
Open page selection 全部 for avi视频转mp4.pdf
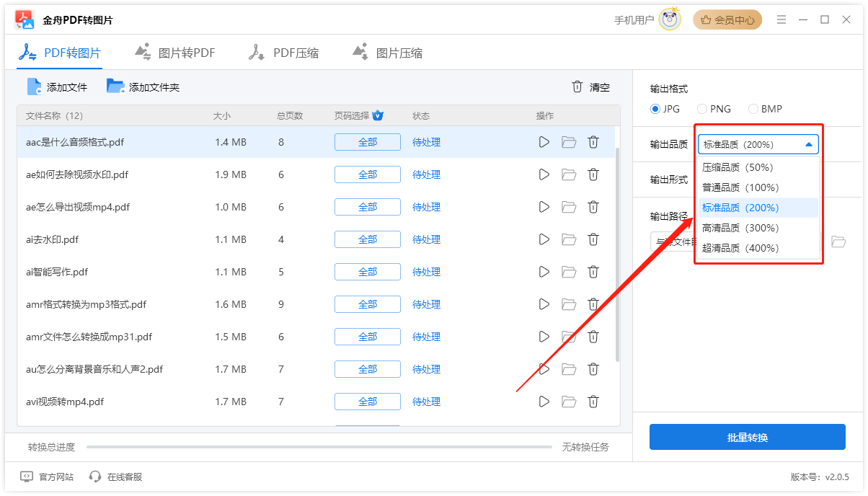click(x=367, y=402)
